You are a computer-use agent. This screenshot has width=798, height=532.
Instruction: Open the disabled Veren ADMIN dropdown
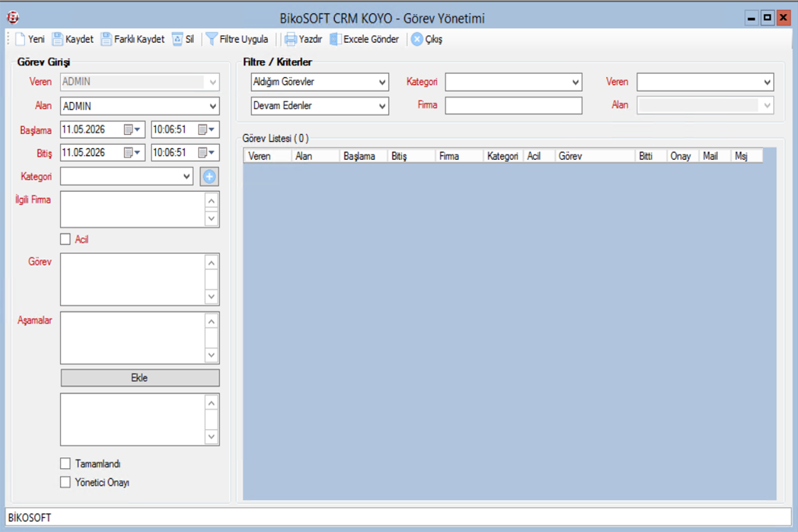pyautogui.click(x=213, y=82)
